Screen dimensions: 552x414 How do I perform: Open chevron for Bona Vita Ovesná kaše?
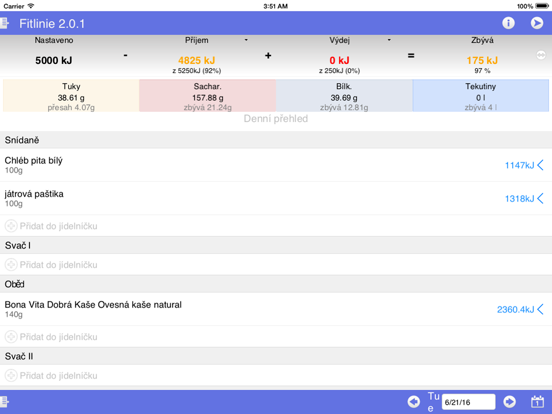(540, 309)
